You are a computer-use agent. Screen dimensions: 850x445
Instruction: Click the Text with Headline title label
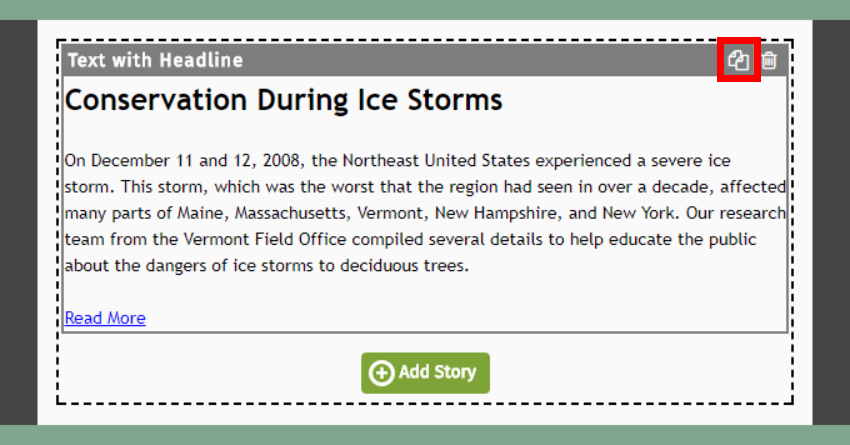[x=155, y=60]
